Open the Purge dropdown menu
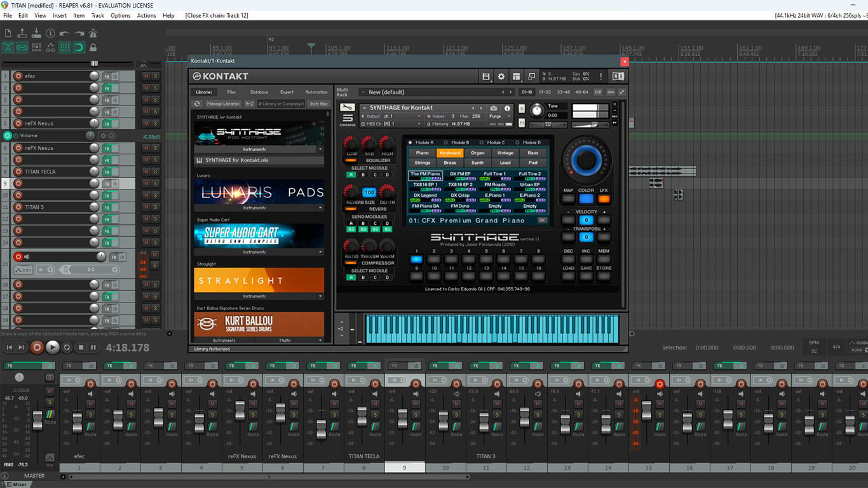Image resolution: width=868 pixels, height=488 pixels. [499, 116]
